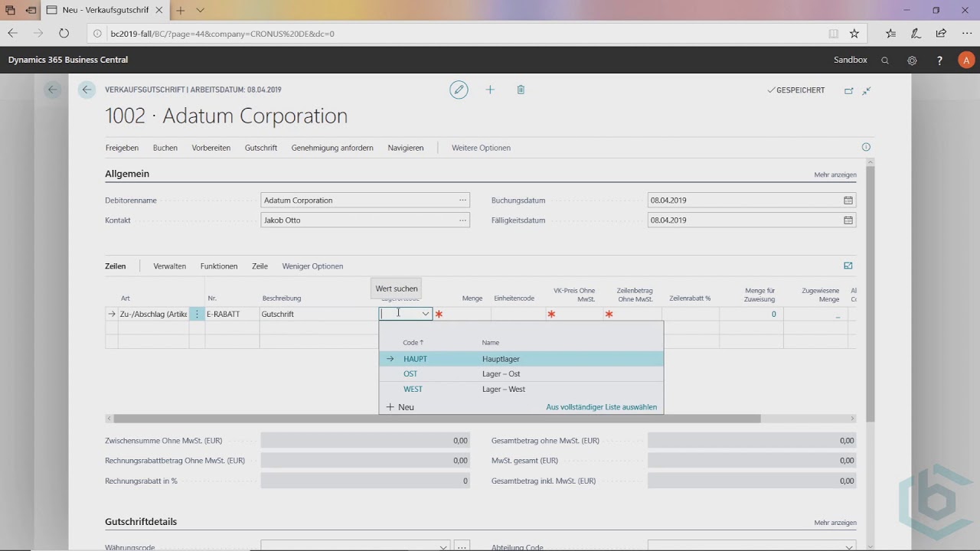Expand Währungscode dropdown
The height and width of the screenshot is (551, 980).
point(443,546)
